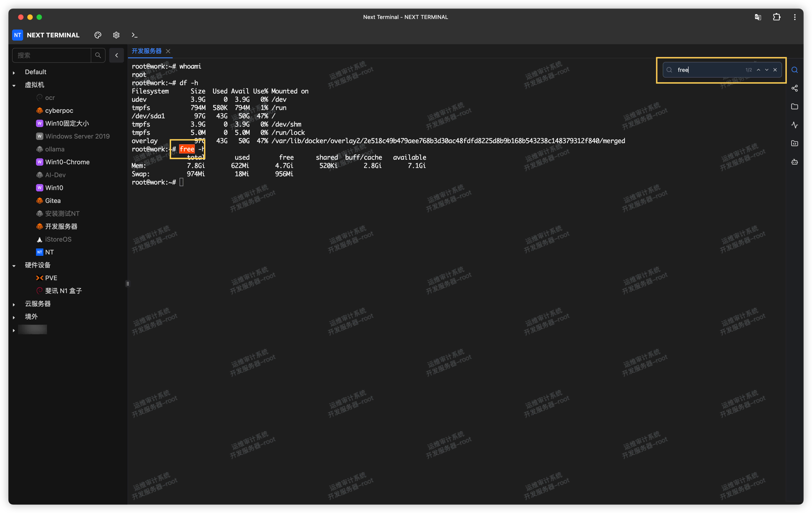Open the Gitea asset
Viewport: 812px width, 513px height.
tap(52, 201)
